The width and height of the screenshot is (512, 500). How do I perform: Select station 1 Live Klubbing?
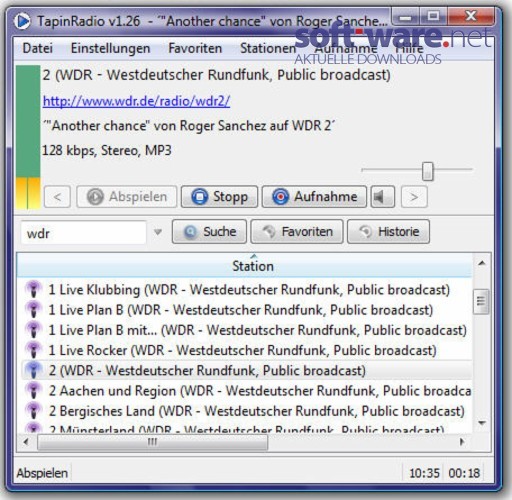coord(247,289)
